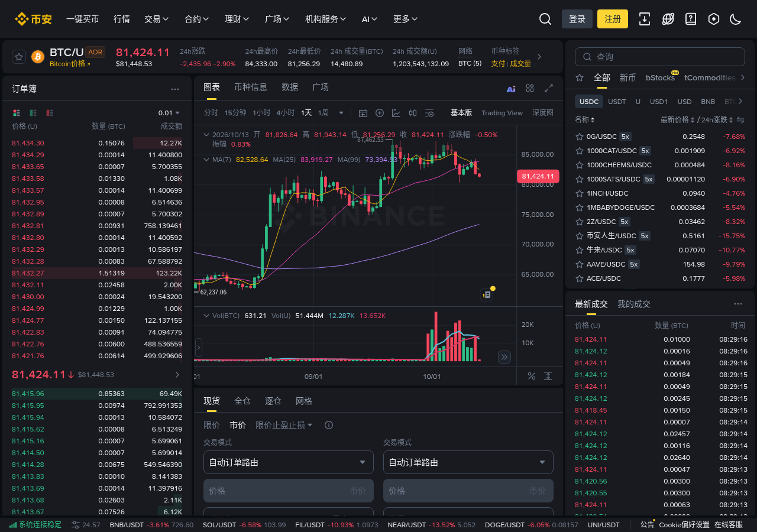Screen dimensions: 757x532
Task: Open technical indicators line chart icon
Action: (x=396, y=113)
